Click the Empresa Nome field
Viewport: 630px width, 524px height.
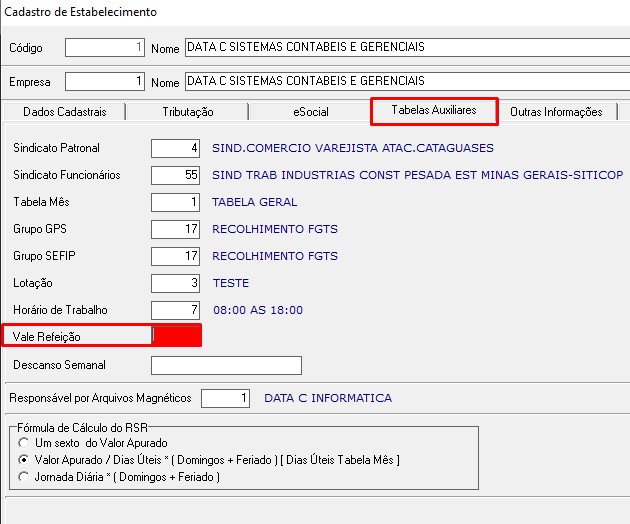407,82
